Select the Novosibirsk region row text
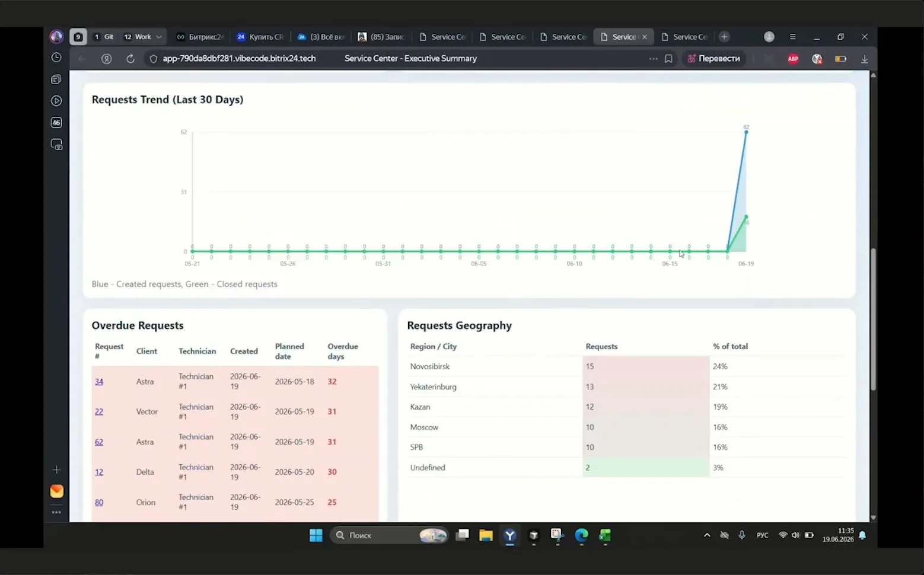The height and width of the screenshot is (575, 924). pyautogui.click(x=430, y=366)
